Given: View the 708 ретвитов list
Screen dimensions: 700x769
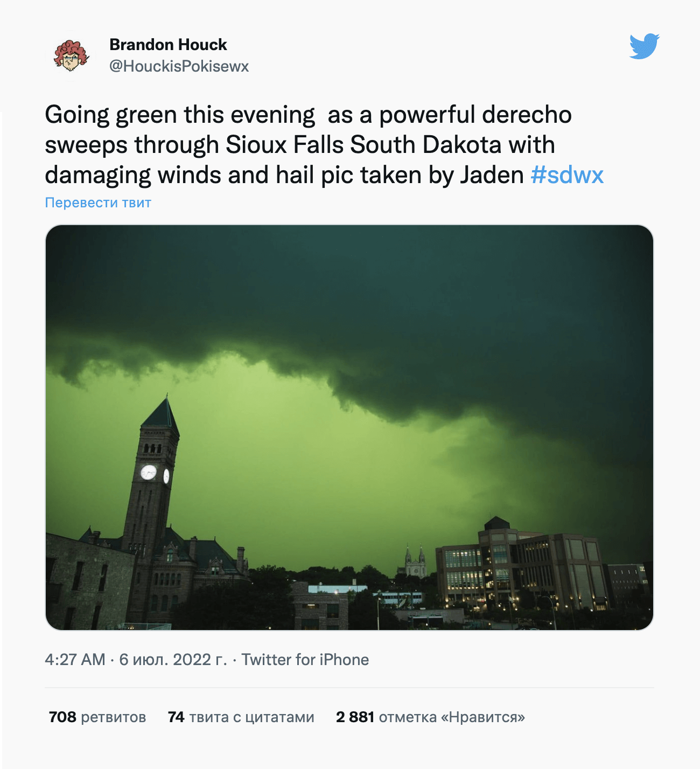Looking at the screenshot, I should point(97,717).
